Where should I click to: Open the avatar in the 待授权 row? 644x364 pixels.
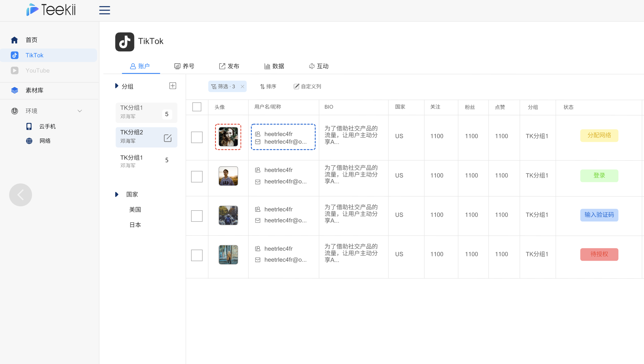228,255
